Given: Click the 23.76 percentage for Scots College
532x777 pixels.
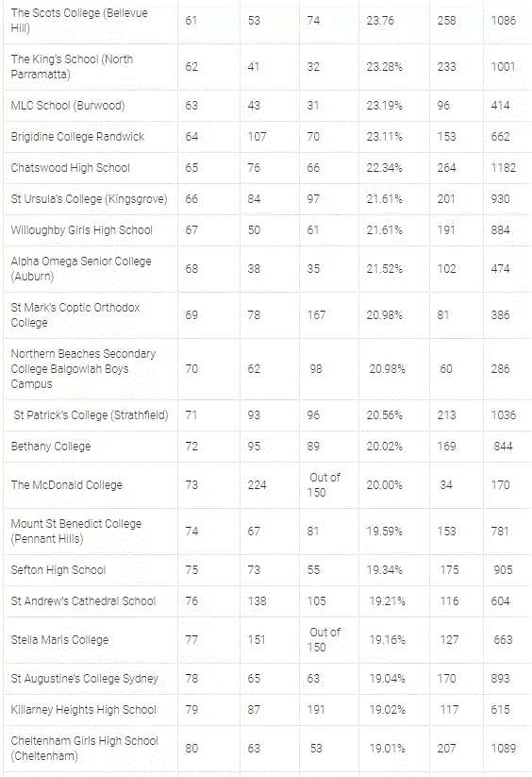Looking at the screenshot, I should click(380, 21).
